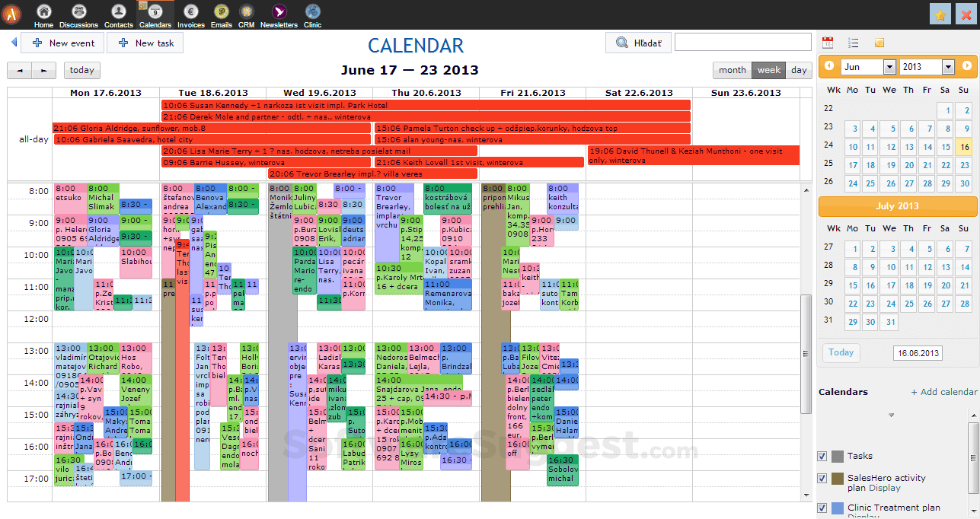Switch to week view
Screen dimensions: 980x519
(769, 70)
